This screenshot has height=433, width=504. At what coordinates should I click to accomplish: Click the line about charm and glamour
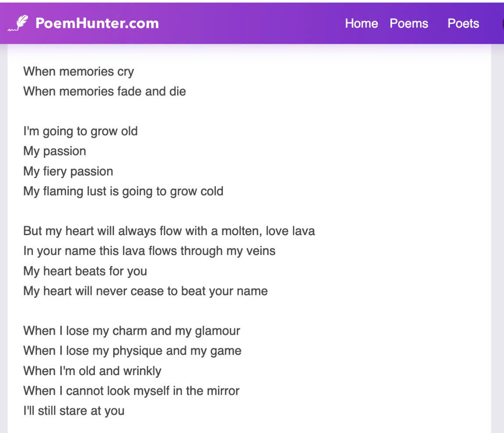click(x=132, y=330)
